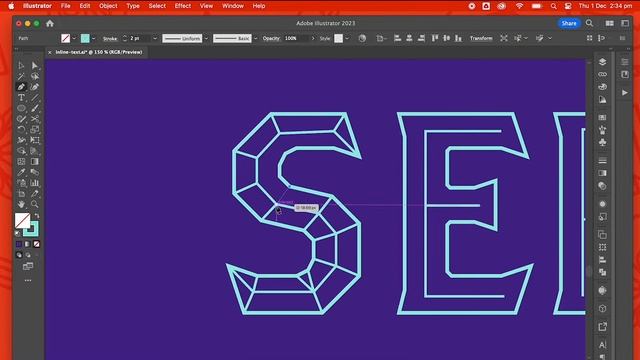Click the Fill swatch in toolbar
The height and width of the screenshot is (360, 640).
tap(21, 220)
